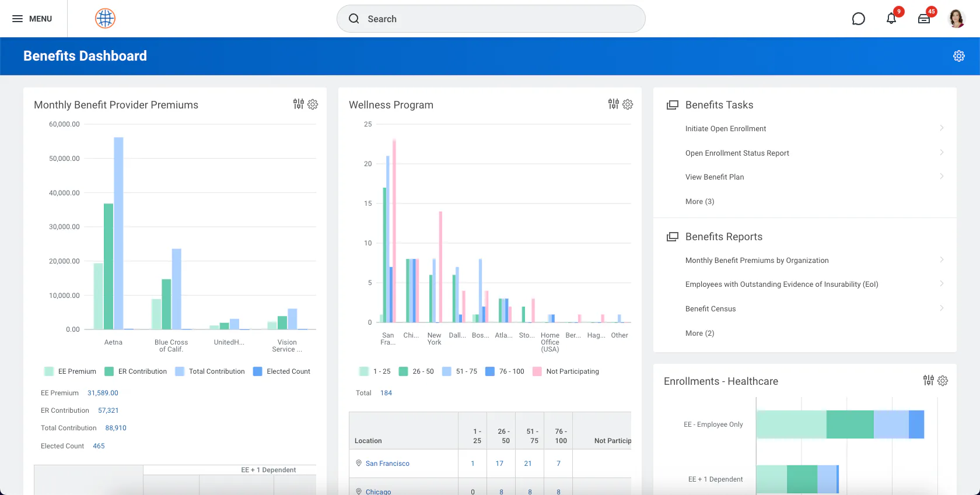Click the Benefits Reports panel icon
The width and height of the screenshot is (980, 495).
(x=673, y=237)
